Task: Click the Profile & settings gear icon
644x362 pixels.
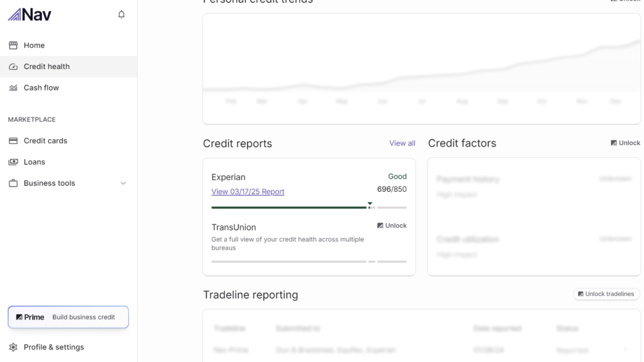Action: [13, 347]
